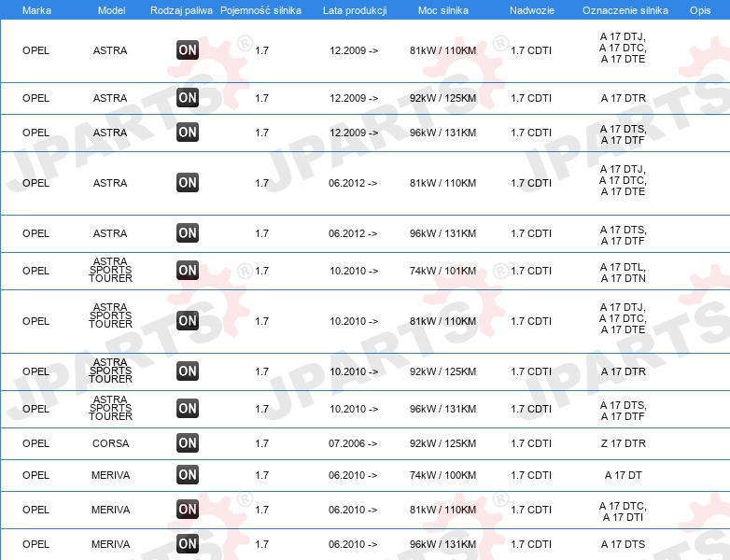
Task: Click ON fuel icon in Sports Tourer 131KM row
Action: (x=188, y=409)
